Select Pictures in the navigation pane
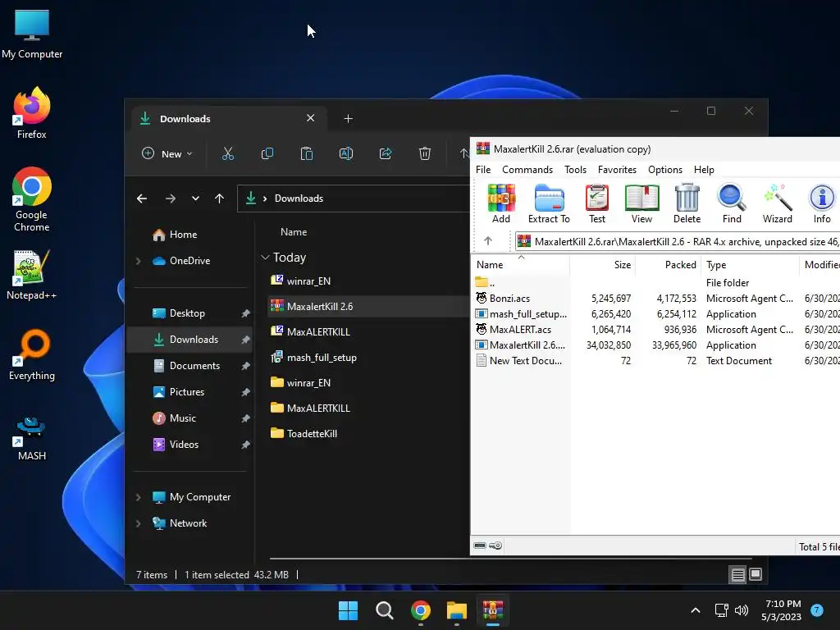Viewport: 840px width, 630px height. [187, 392]
